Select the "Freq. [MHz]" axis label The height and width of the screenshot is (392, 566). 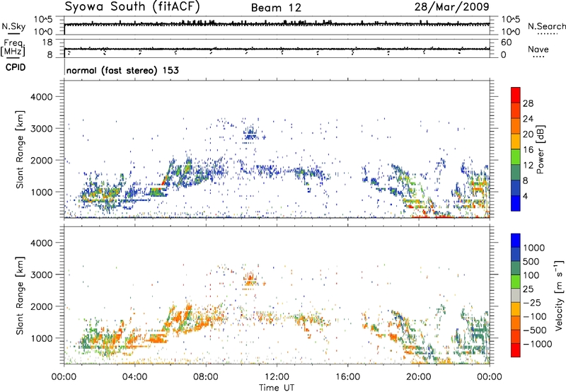point(13,47)
